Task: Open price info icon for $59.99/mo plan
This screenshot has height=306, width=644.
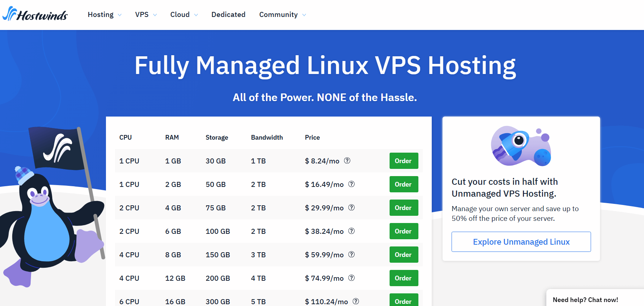Action: [x=351, y=254]
